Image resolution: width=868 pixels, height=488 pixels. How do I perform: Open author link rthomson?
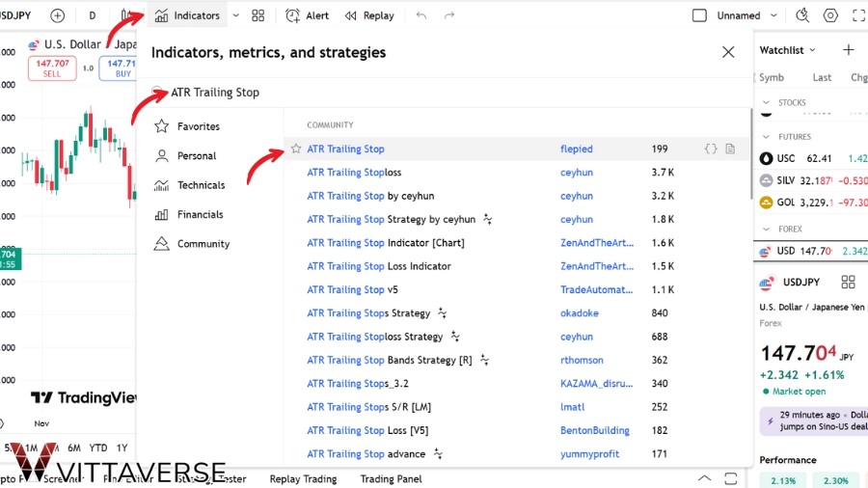[582, 360]
